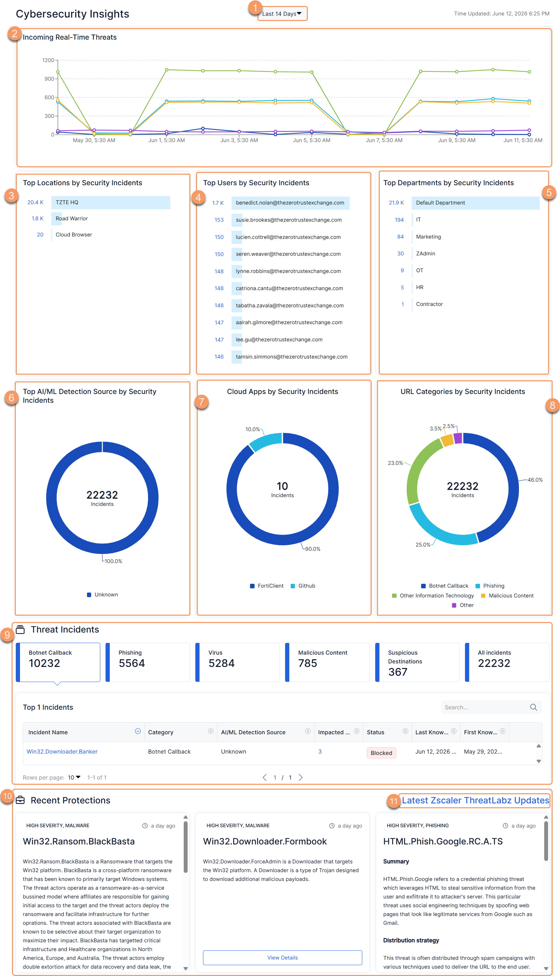Click scroll-up arrow on HTML.Phish.Google card
The image size is (560, 976).
tap(546, 817)
